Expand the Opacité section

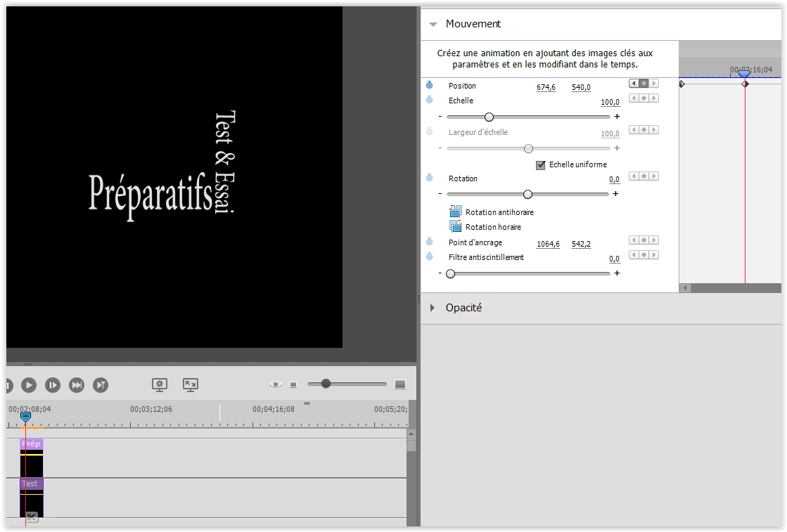point(434,308)
